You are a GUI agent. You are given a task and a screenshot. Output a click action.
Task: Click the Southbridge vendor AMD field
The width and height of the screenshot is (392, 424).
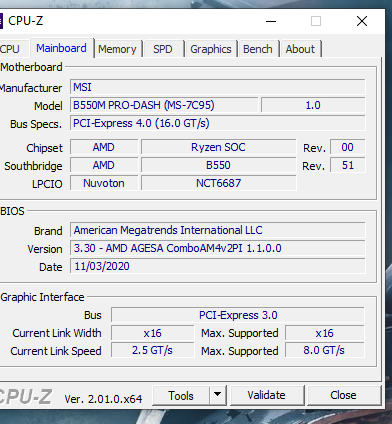(104, 165)
